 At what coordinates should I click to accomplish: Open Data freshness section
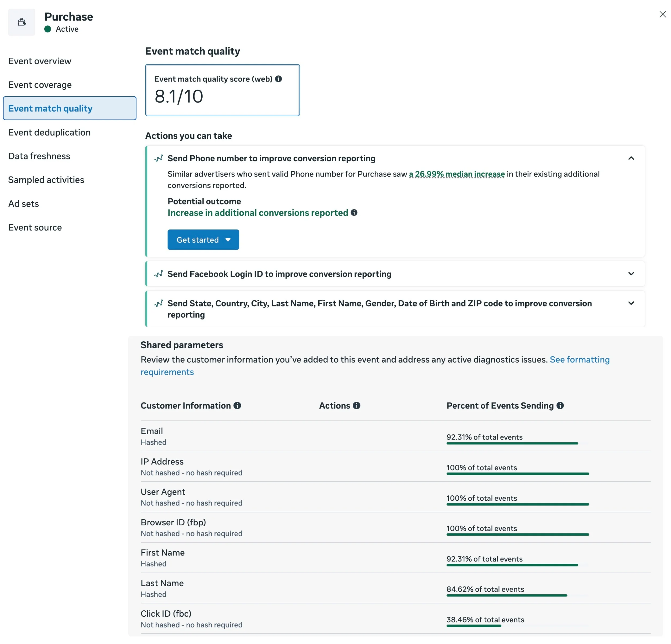point(39,156)
